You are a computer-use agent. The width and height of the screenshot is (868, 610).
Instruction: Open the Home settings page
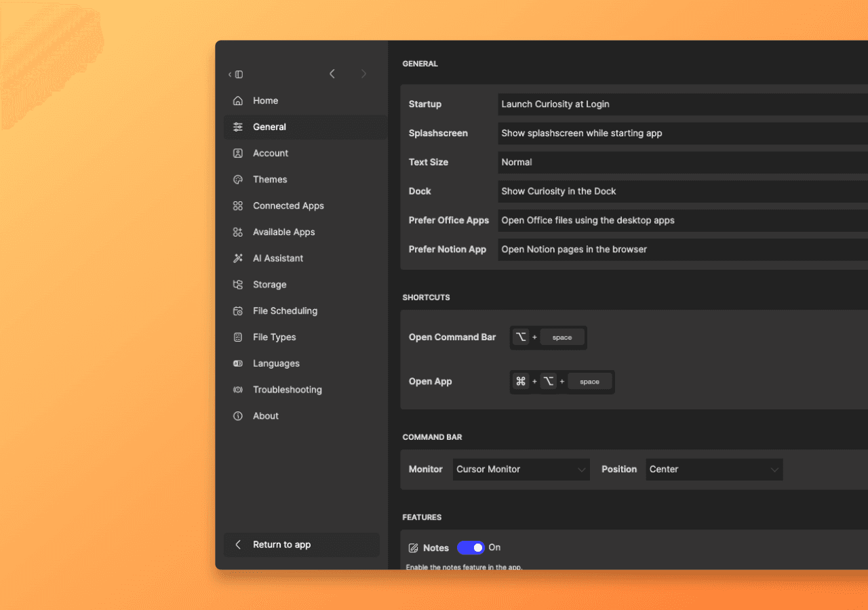305,100
